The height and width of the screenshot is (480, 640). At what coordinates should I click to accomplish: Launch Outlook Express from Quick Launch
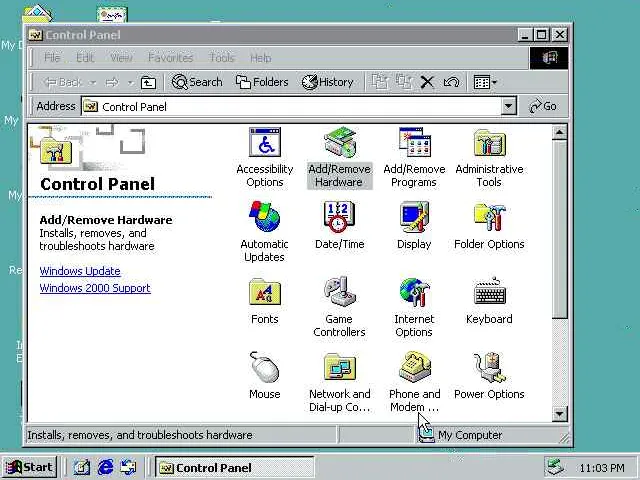128,467
